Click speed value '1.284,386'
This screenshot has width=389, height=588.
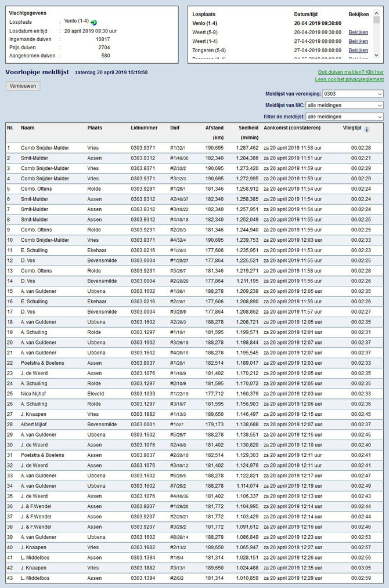[247, 158]
